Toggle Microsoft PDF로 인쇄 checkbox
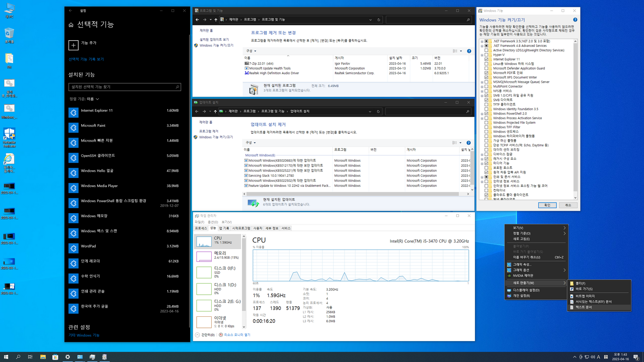This screenshot has height=362, width=644. pyautogui.click(x=486, y=73)
